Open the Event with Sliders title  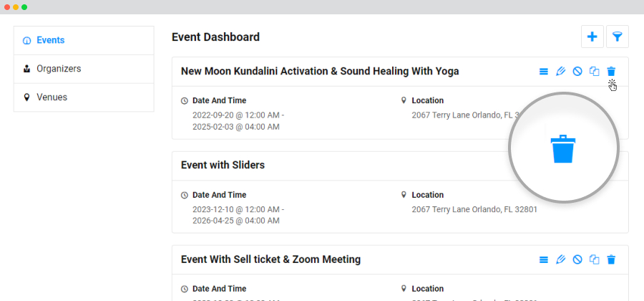pos(223,166)
